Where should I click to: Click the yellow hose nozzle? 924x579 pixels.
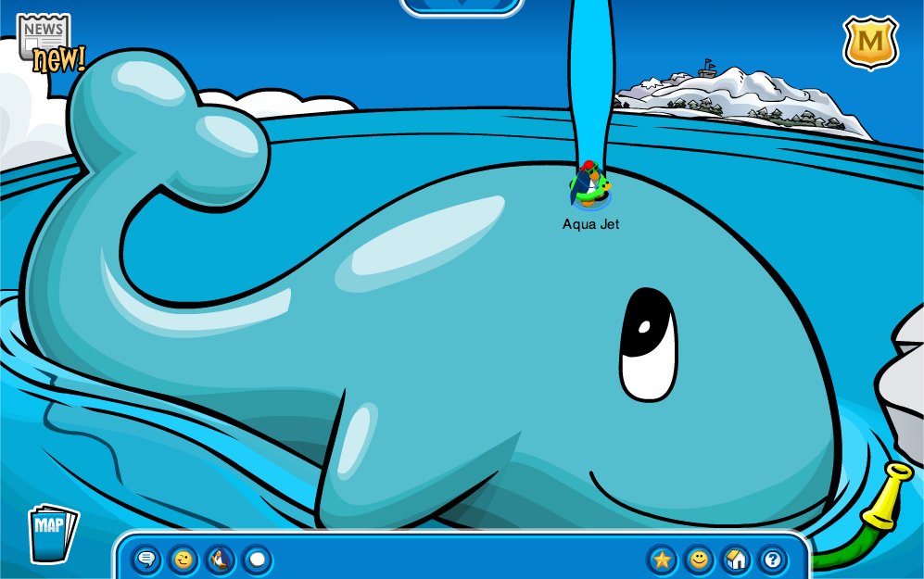point(887,495)
